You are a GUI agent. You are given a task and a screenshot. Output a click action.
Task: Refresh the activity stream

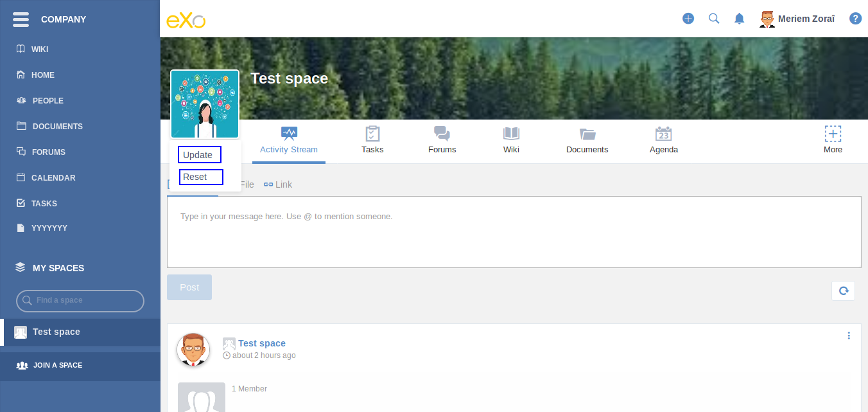coord(843,291)
